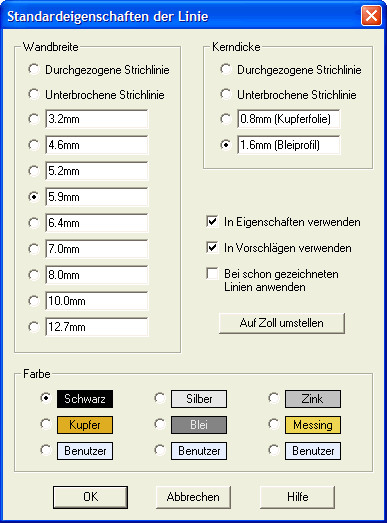Enable 'Bei schon gezeichneten Linien anwenden' checkbox
Viewport: 387px width, 523px height.
tap(212, 274)
